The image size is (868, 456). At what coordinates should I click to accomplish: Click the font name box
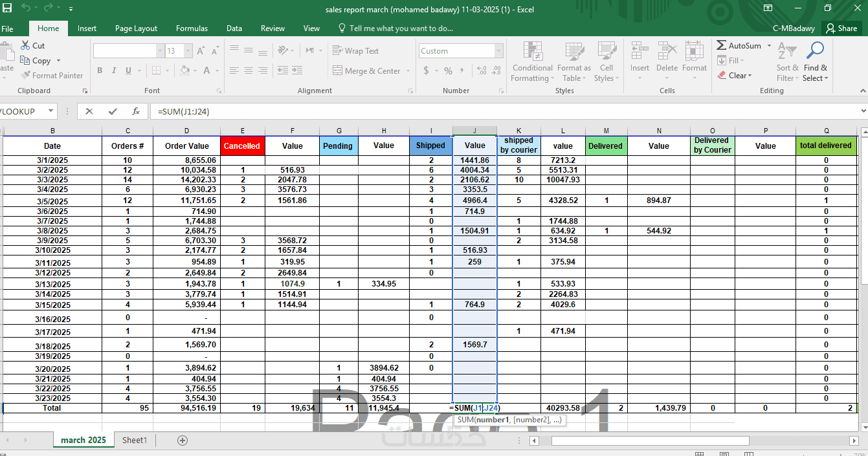point(125,50)
